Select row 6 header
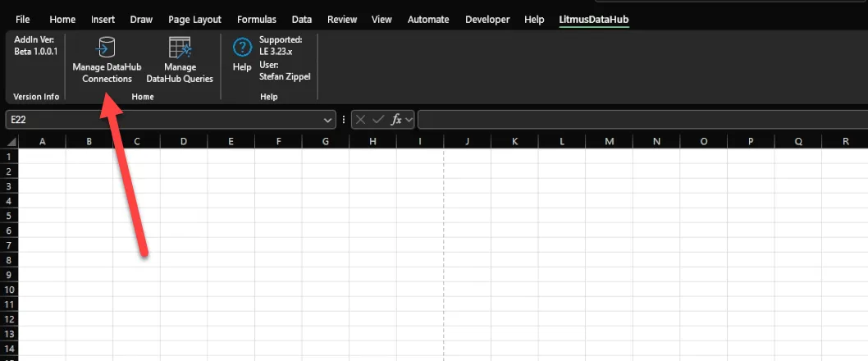 click(x=9, y=231)
